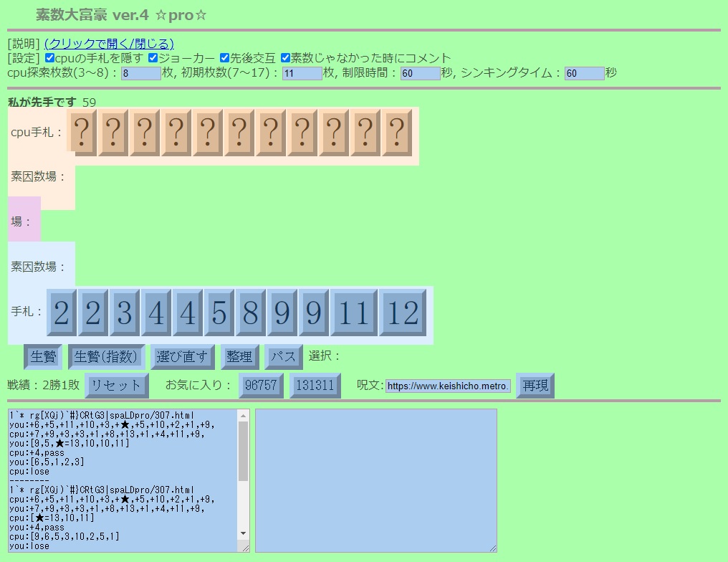Pick the second 2 card in hand
The image size is (728, 562).
point(93,312)
